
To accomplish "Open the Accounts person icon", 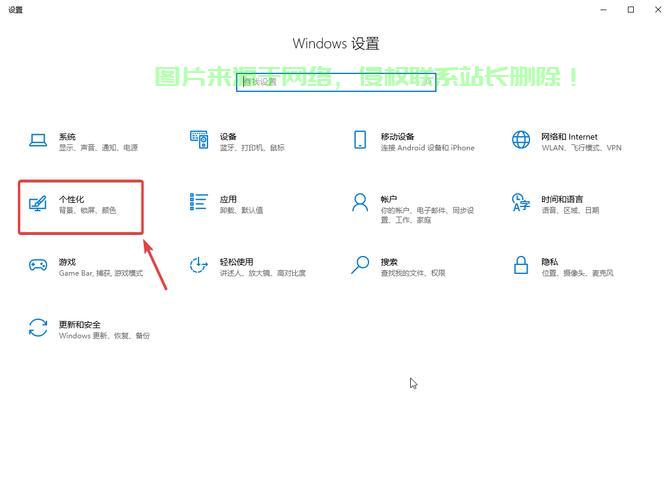I will (360, 202).
